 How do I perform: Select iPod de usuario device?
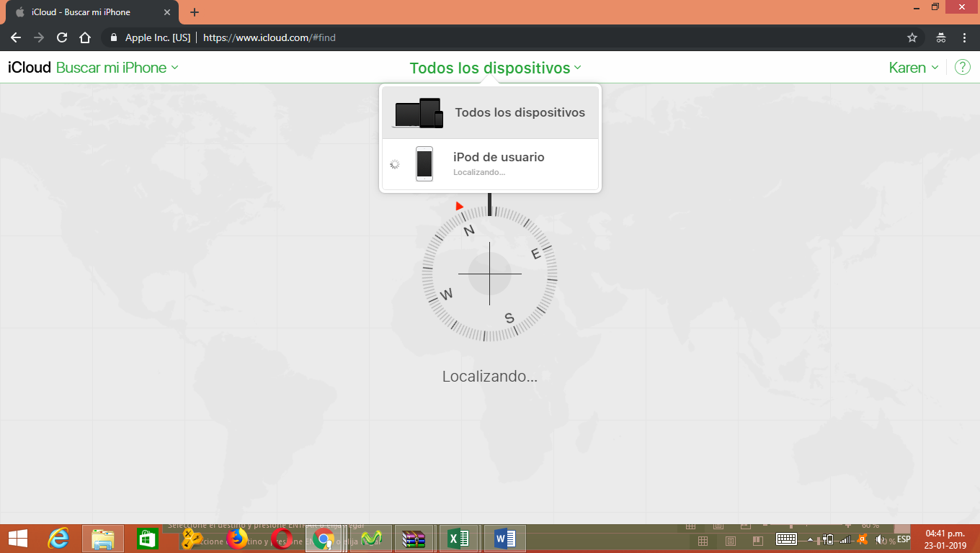[x=490, y=164]
